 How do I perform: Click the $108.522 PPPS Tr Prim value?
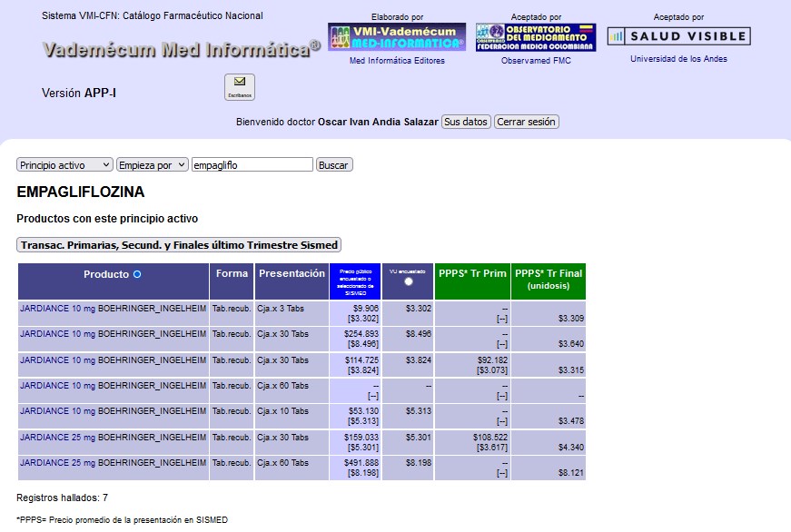click(490, 438)
